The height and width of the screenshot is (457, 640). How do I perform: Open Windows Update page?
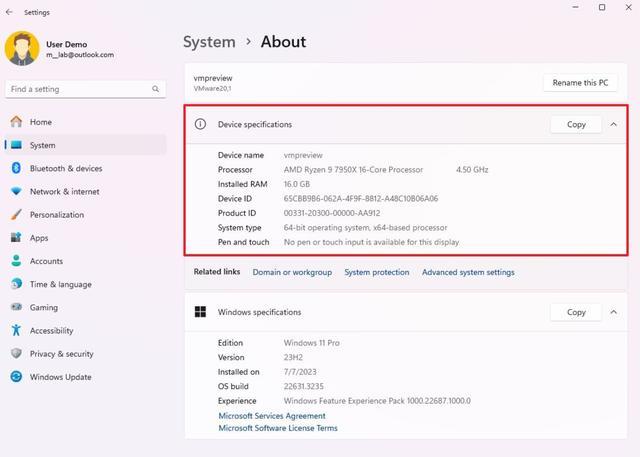[85, 377]
